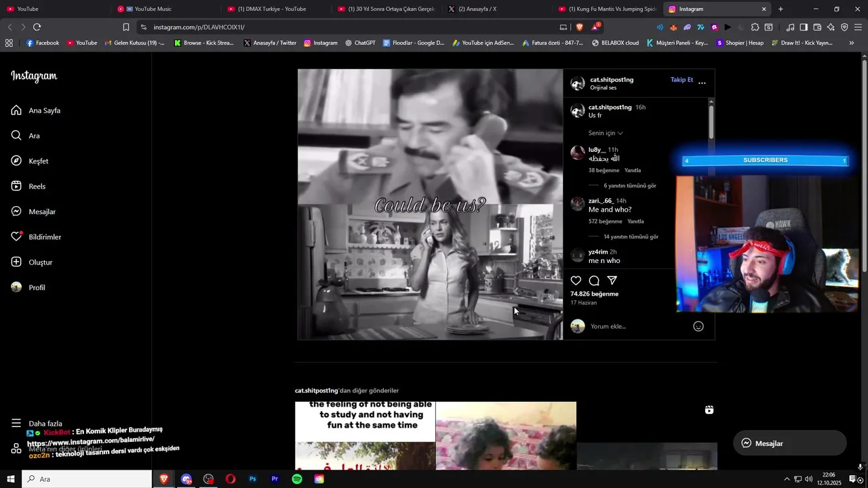Show hidden system tray icons

pos(787,479)
